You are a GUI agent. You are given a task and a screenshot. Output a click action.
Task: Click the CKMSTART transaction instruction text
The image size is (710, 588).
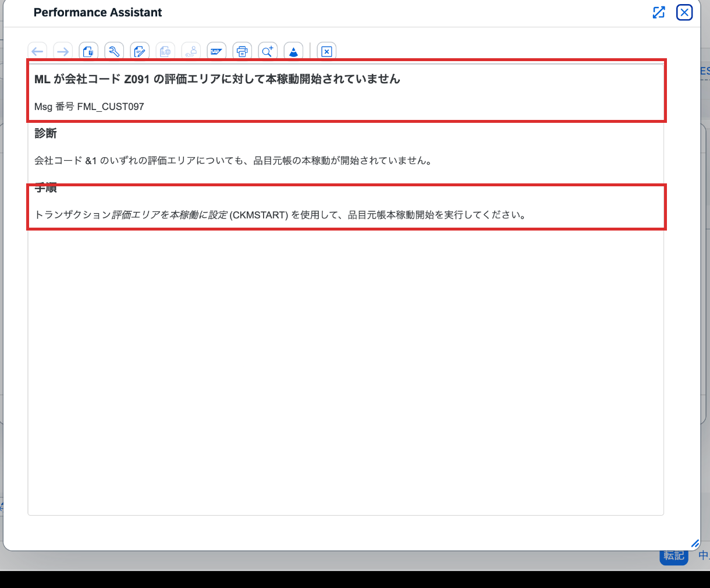click(x=281, y=215)
